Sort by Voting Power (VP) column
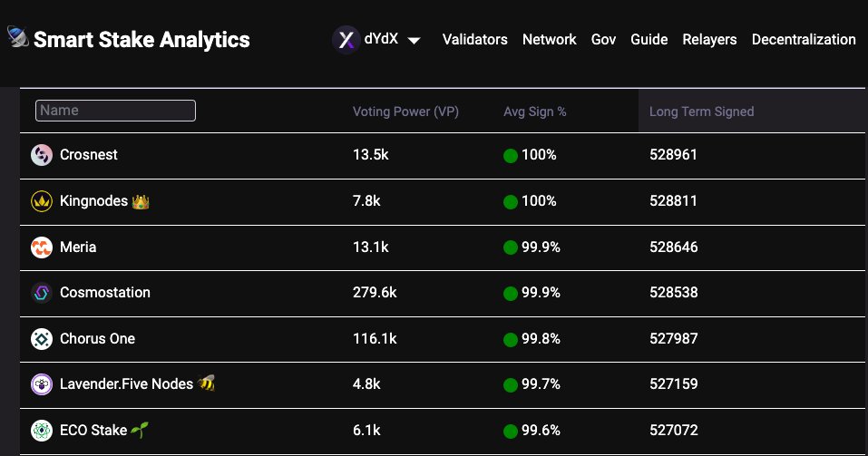This screenshot has width=868, height=456. pyautogui.click(x=405, y=112)
